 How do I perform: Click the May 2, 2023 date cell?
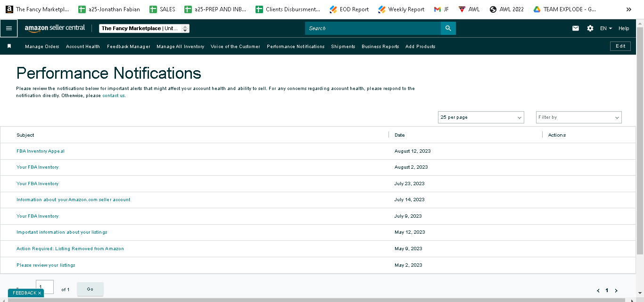pos(408,265)
